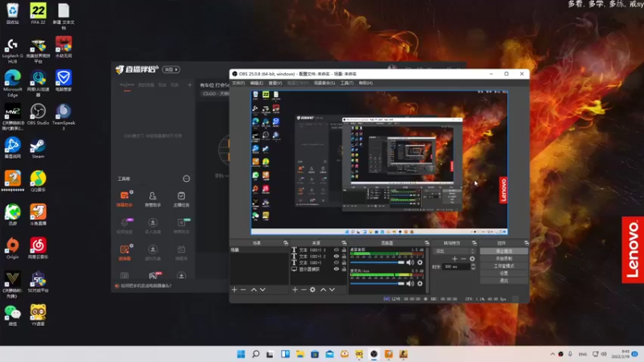Click the OBS preview canvas
This screenshot has height=362, width=644.
pos(379,162)
